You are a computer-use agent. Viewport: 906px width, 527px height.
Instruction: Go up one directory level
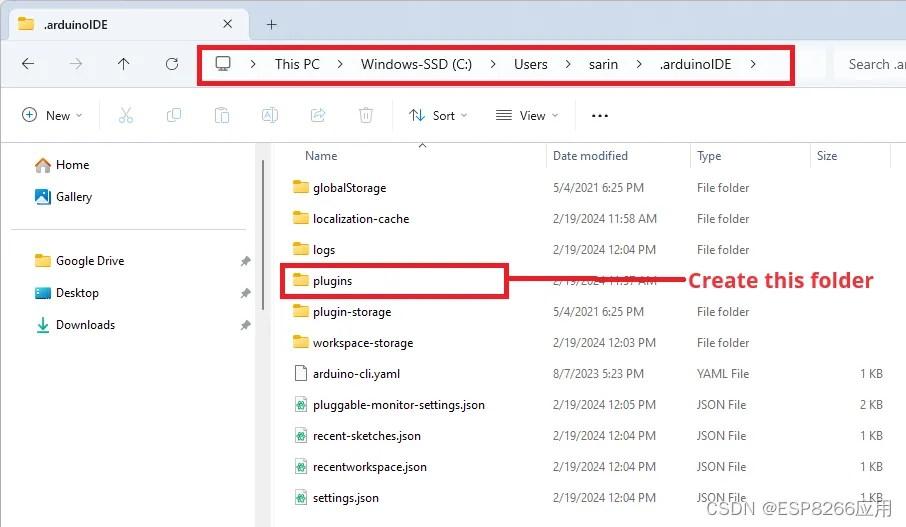[x=123, y=64]
